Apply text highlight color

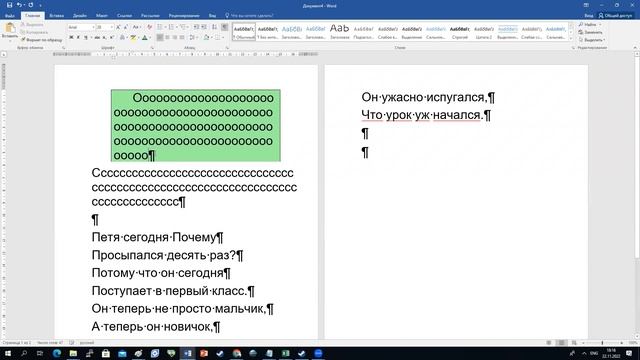point(133,37)
